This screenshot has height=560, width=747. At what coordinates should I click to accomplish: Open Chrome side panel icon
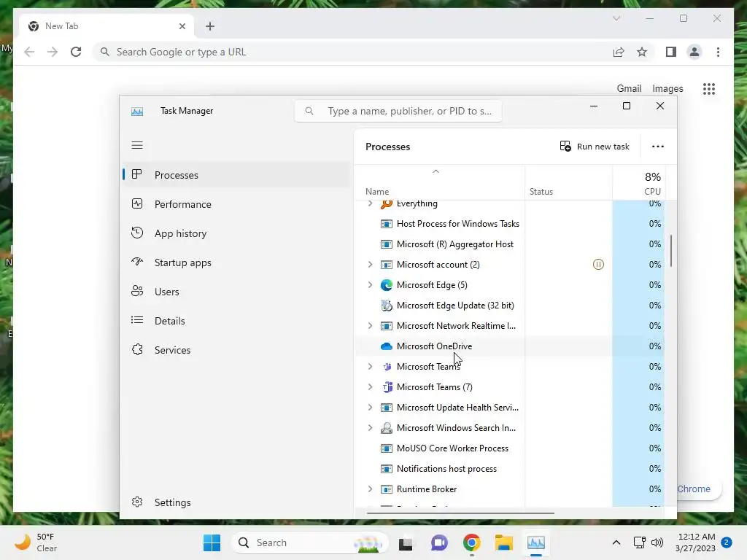click(x=671, y=52)
